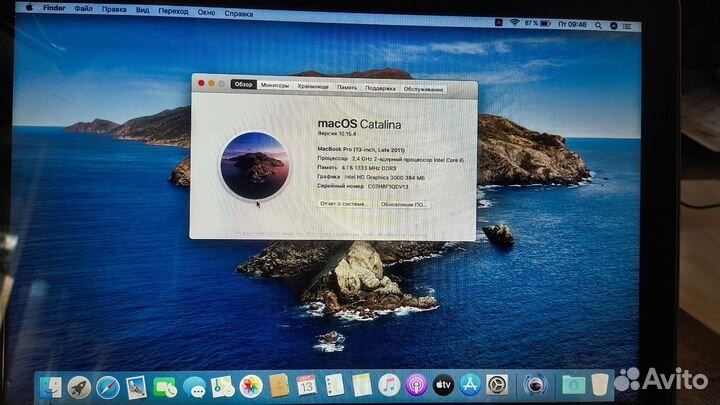Open Finder from the dock
Viewport: 720px width, 405px height.
click(51, 387)
